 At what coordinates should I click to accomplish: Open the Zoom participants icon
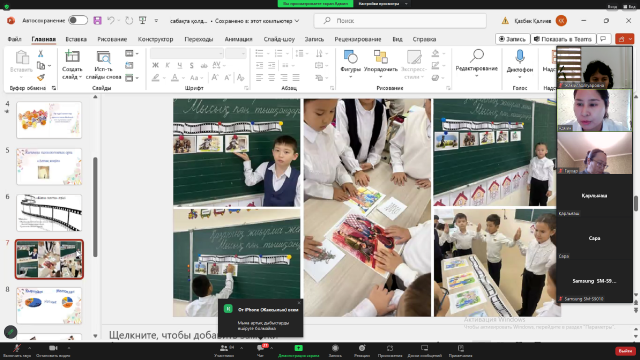(x=224, y=350)
